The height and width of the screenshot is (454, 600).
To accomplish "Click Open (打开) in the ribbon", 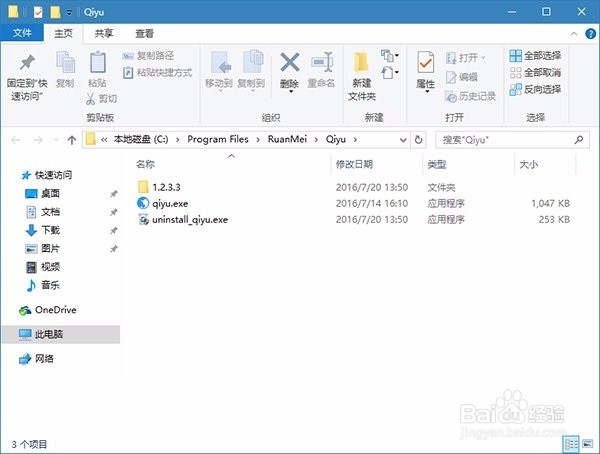I will (466, 58).
